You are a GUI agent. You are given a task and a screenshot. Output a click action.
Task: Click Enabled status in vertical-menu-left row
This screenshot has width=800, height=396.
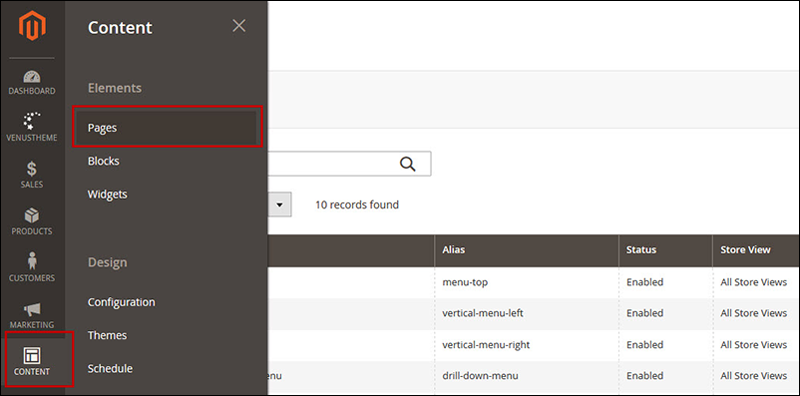[x=645, y=313]
